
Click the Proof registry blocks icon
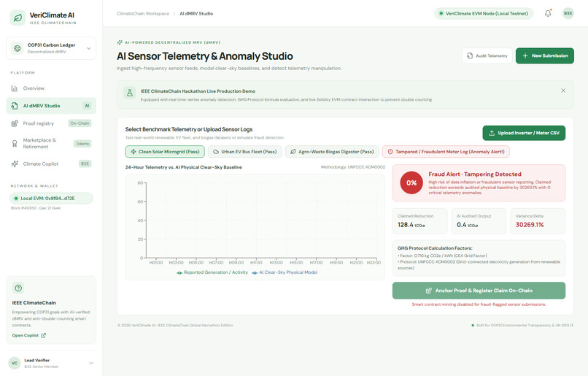pos(15,123)
